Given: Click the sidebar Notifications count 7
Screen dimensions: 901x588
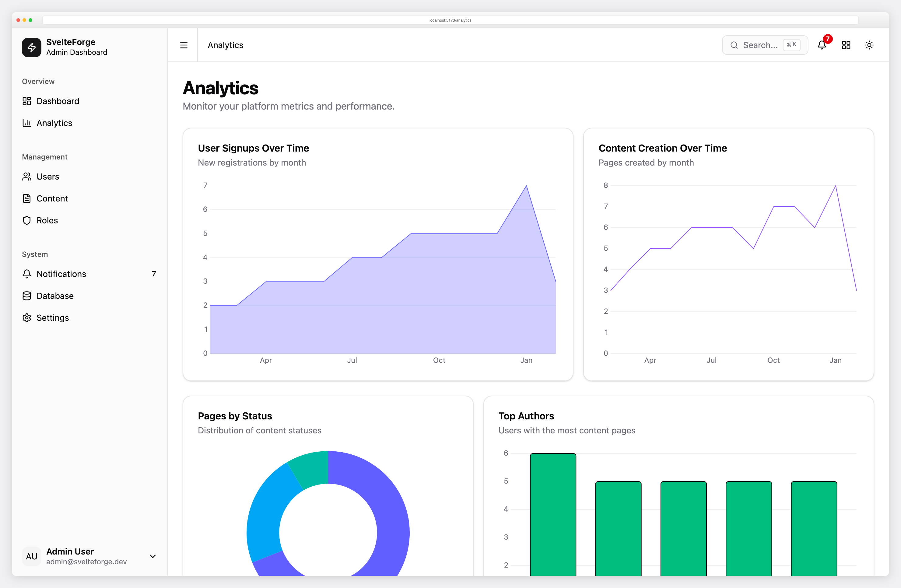Looking at the screenshot, I should tap(154, 274).
